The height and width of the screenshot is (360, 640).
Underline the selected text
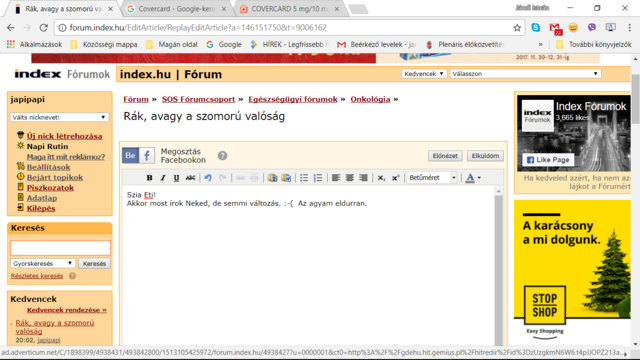176,178
